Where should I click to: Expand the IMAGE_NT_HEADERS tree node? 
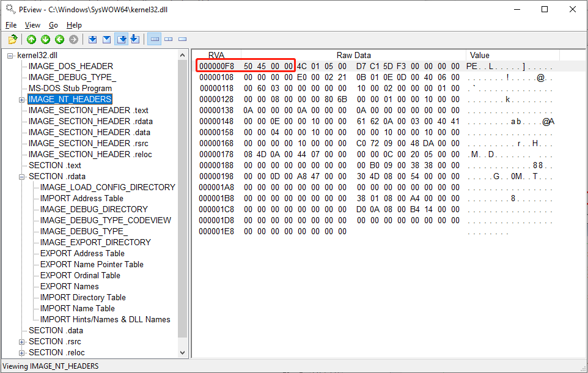tap(22, 100)
